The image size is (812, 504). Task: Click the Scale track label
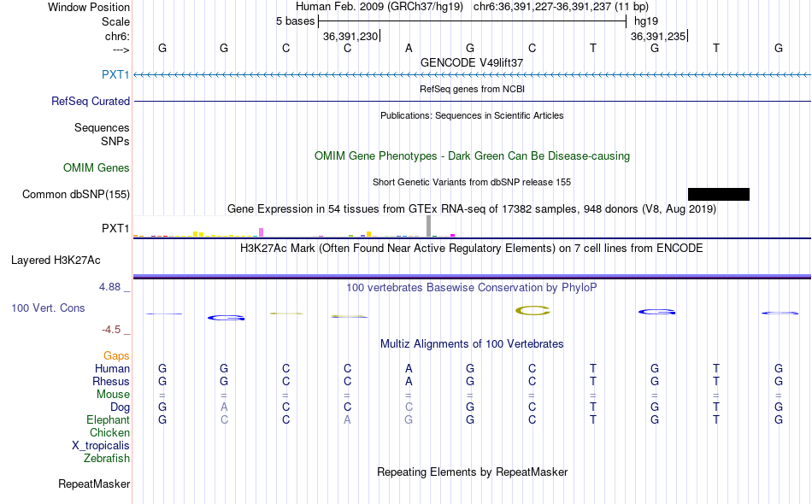pos(115,21)
